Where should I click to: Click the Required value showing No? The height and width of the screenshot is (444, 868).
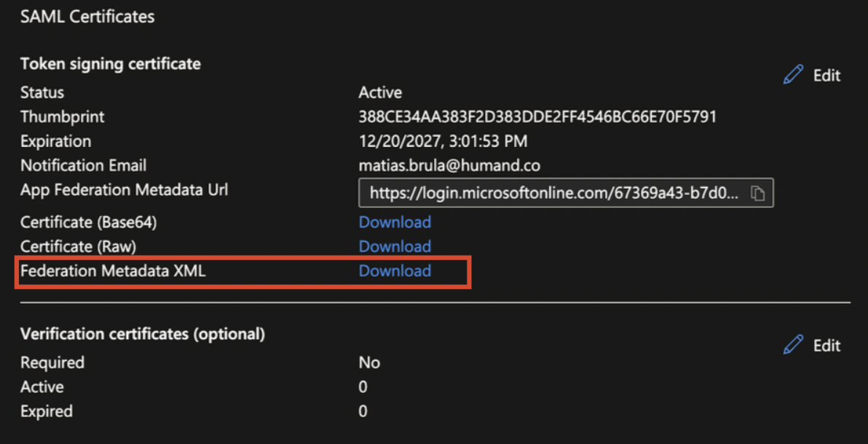pos(369,362)
